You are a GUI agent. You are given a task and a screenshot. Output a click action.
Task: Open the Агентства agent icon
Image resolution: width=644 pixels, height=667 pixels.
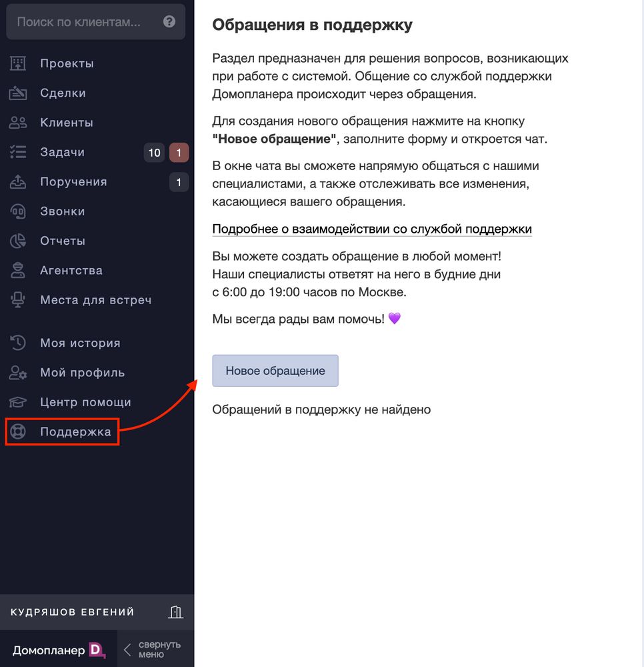(18, 271)
